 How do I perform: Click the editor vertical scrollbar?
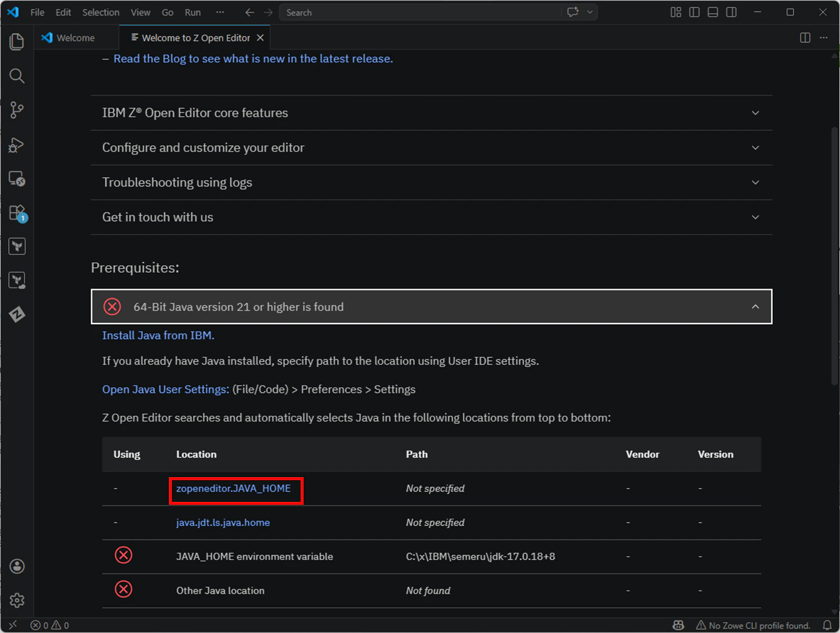pos(835,257)
